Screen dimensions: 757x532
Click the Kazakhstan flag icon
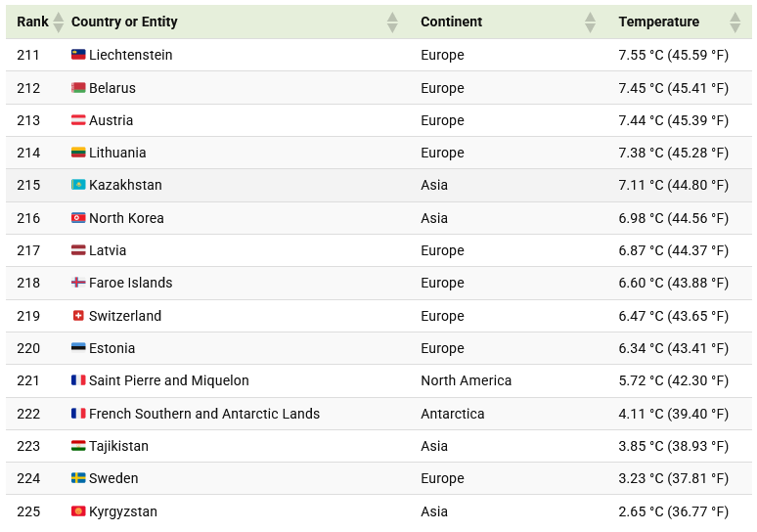78,185
